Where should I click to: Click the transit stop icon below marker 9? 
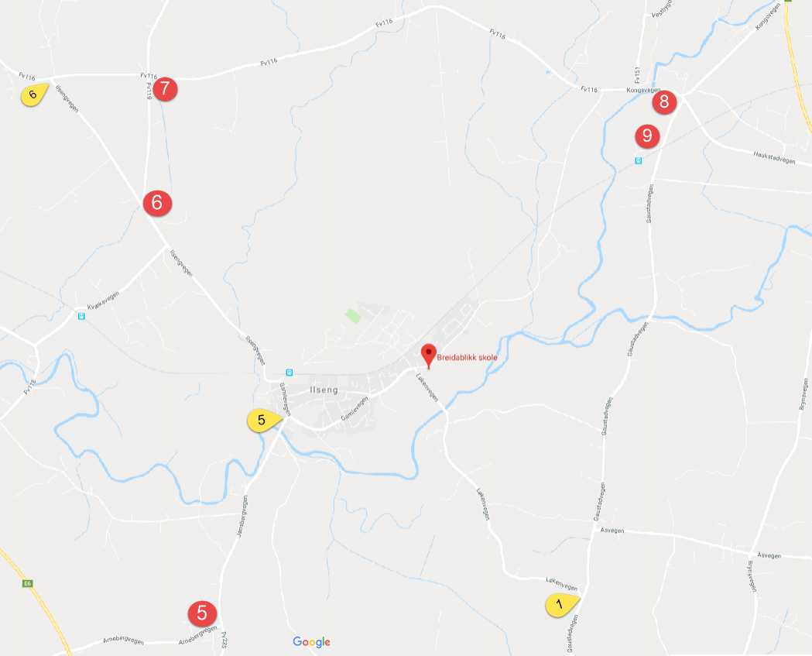pyautogui.click(x=639, y=160)
